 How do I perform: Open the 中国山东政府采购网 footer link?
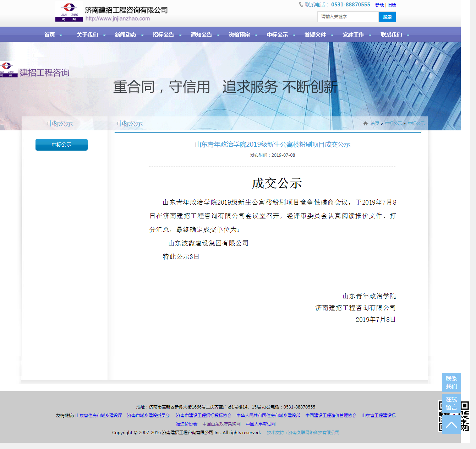point(221,424)
